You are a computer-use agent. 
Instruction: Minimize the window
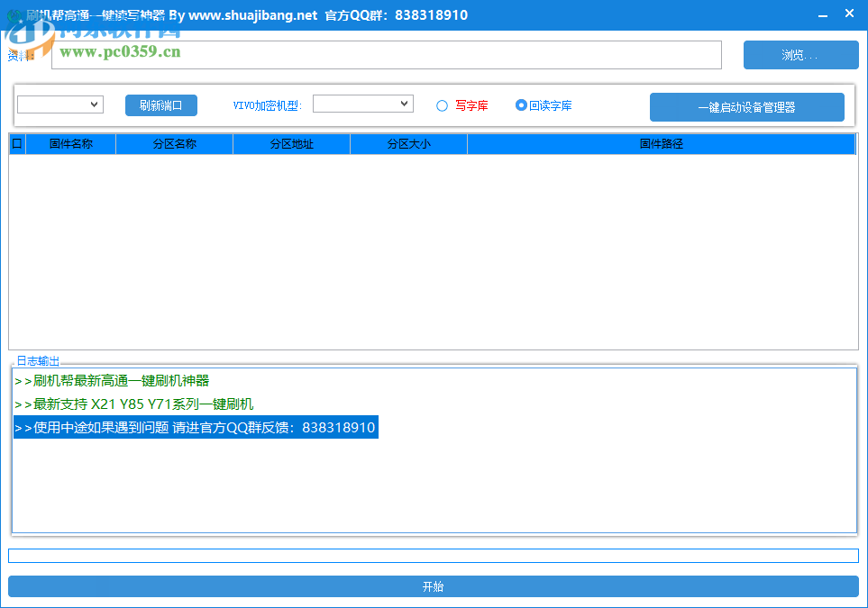(x=823, y=15)
